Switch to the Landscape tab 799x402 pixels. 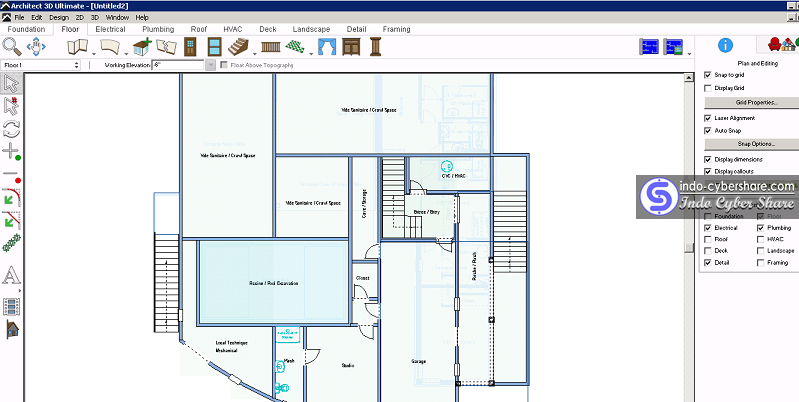pos(311,29)
